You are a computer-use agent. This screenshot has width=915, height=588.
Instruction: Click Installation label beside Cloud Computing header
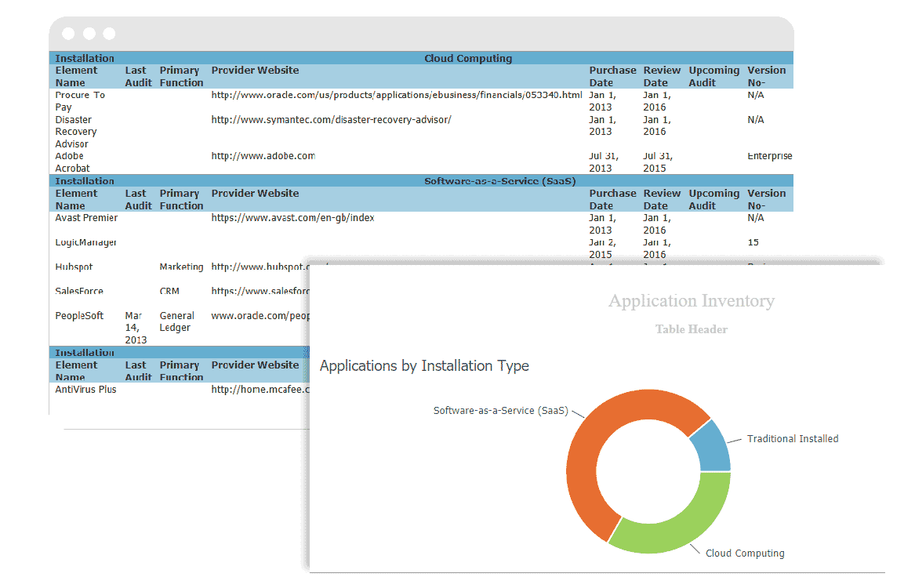point(85,58)
